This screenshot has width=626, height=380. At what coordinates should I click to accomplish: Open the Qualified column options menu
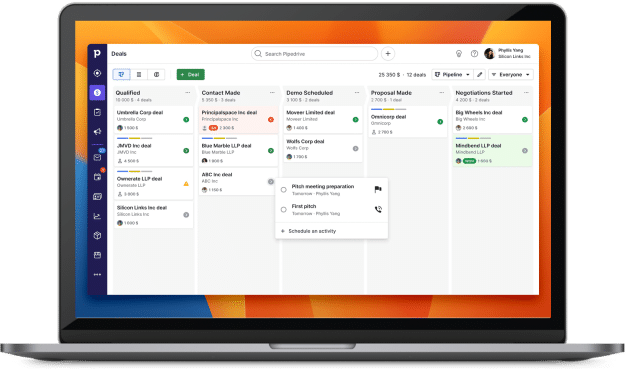tap(188, 93)
